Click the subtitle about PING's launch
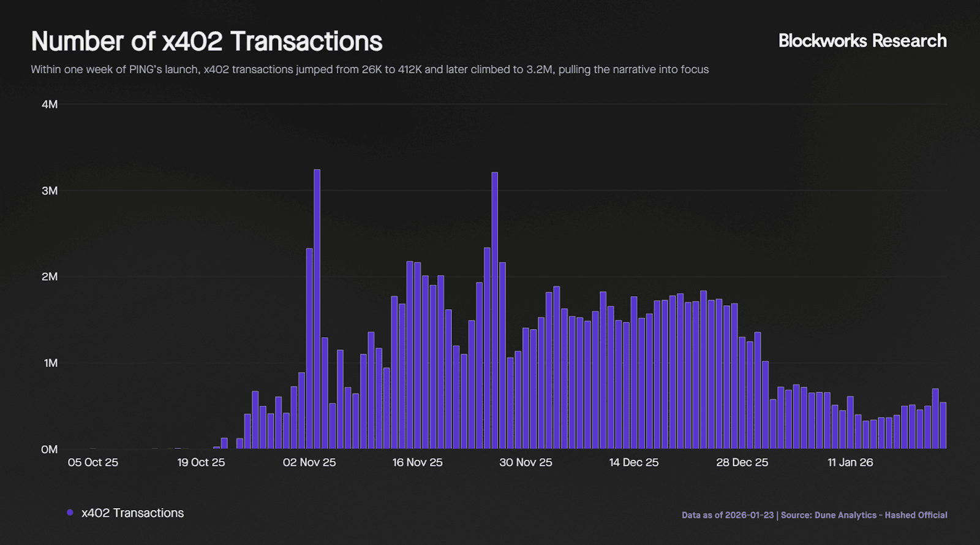 pyautogui.click(x=369, y=69)
